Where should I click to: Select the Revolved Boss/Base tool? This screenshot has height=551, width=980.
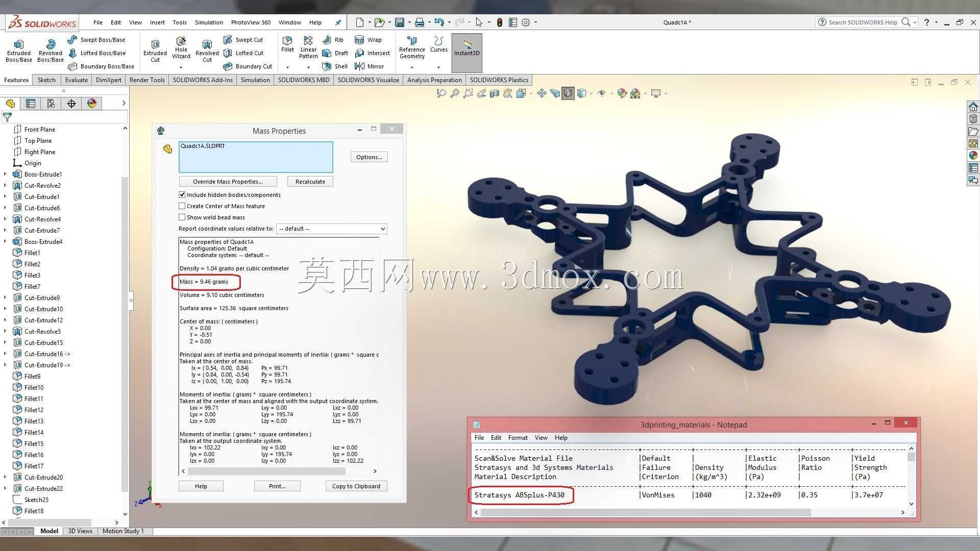(51, 51)
